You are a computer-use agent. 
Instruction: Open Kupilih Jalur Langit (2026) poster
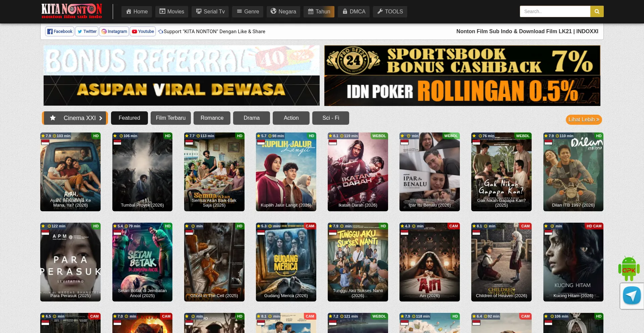click(x=286, y=172)
